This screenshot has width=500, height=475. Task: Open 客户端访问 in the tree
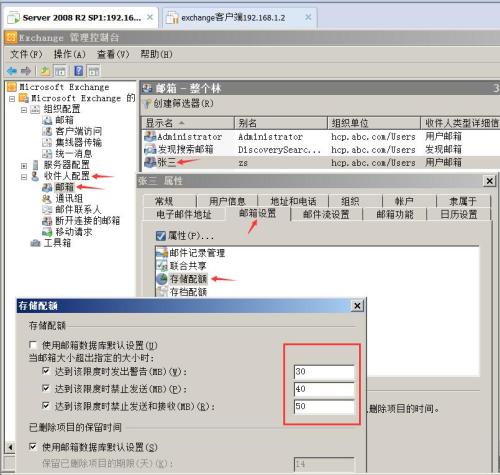point(78,131)
